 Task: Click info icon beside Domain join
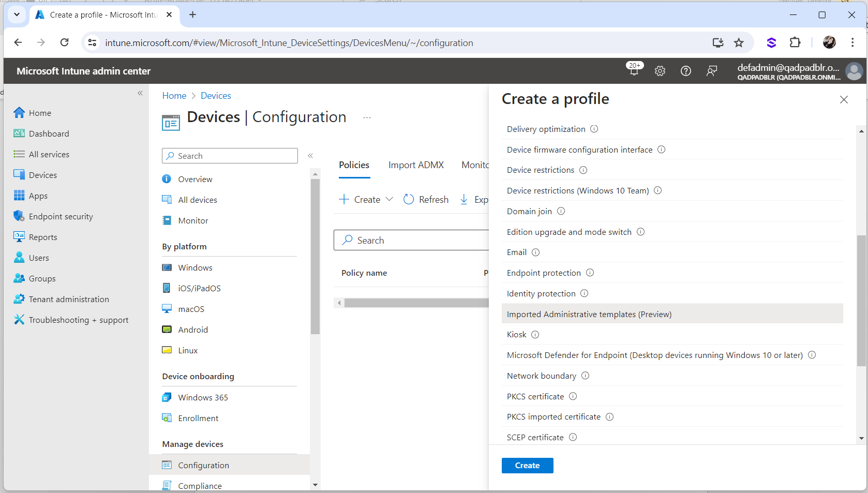(x=561, y=211)
